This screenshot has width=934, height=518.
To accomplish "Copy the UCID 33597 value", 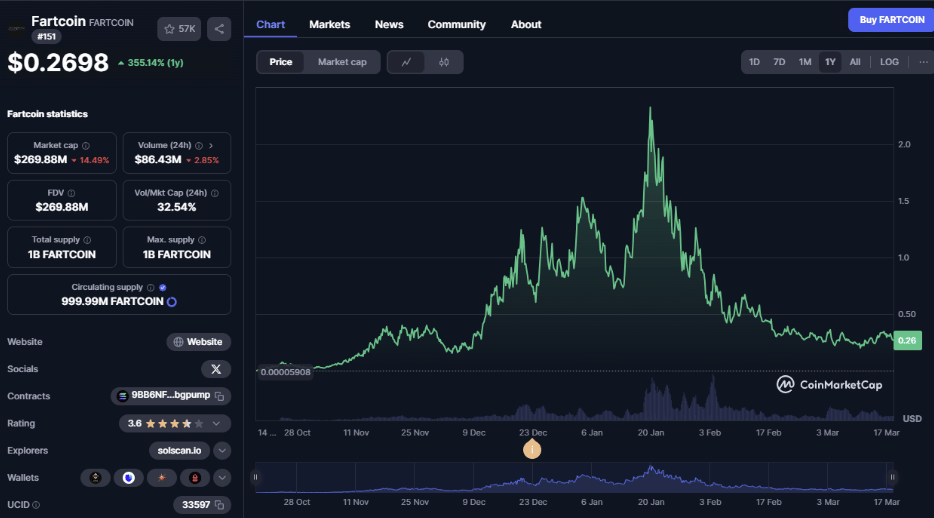I will 219,505.
